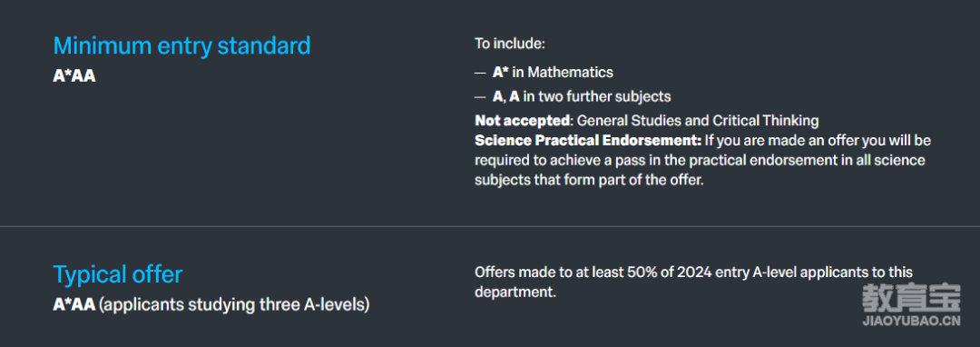The height and width of the screenshot is (347, 980).
Task: Click "(applicants studying three A-levels)" text
Action: (234, 305)
